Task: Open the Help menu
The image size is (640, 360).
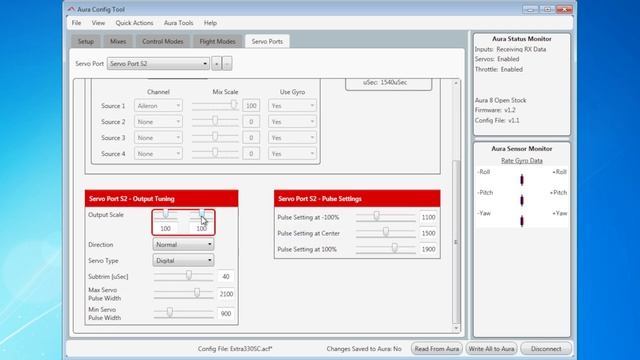Action: (x=210, y=23)
